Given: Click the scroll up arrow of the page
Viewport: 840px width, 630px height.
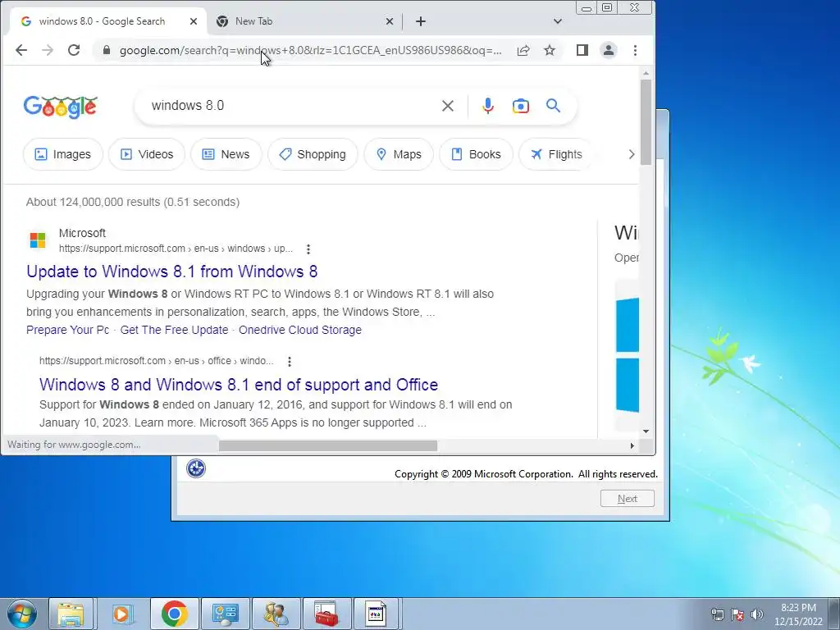Looking at the screenshot, I should [646, 73].
